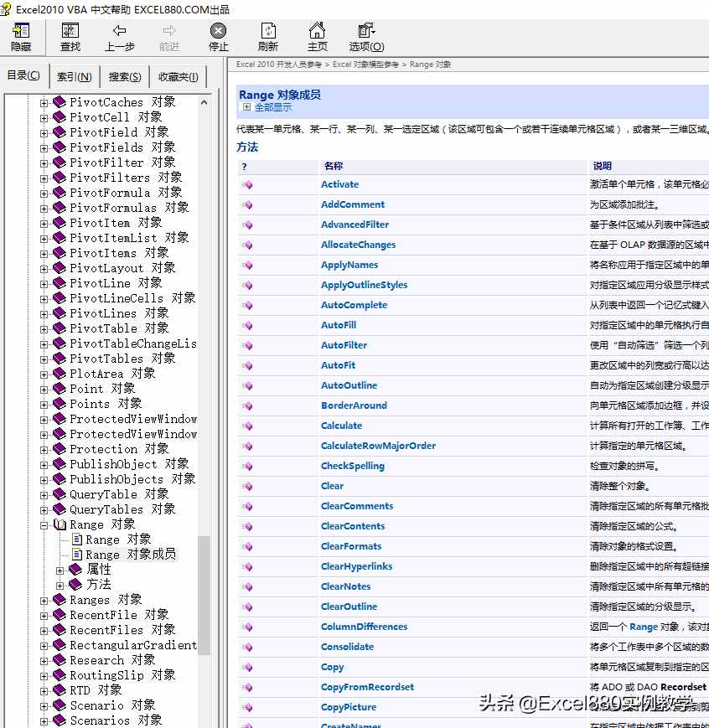Viewport: 709px width, 728px height.
Task: Open the CalculateRowMajorOrder method link
Action: [x=378, y=446]
